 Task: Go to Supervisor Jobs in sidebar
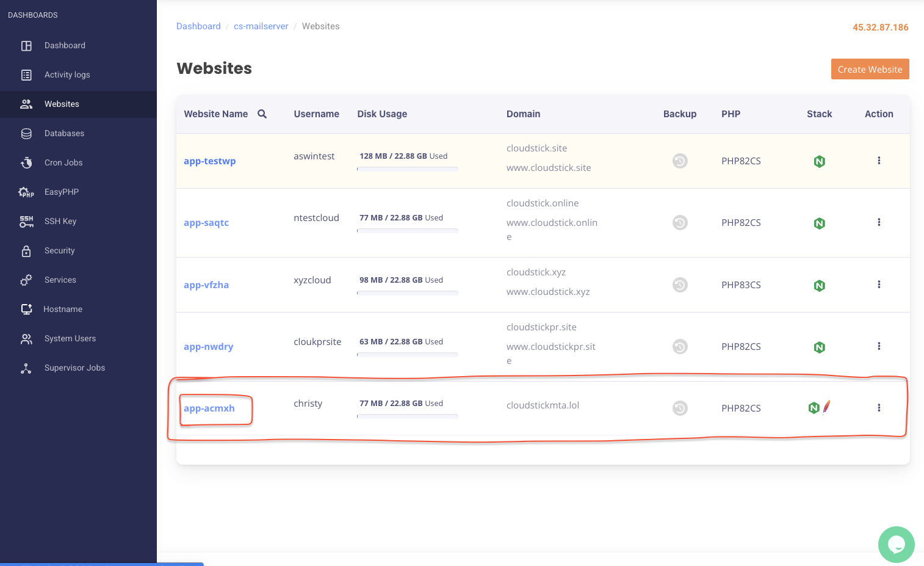click(x=74, y=368)
